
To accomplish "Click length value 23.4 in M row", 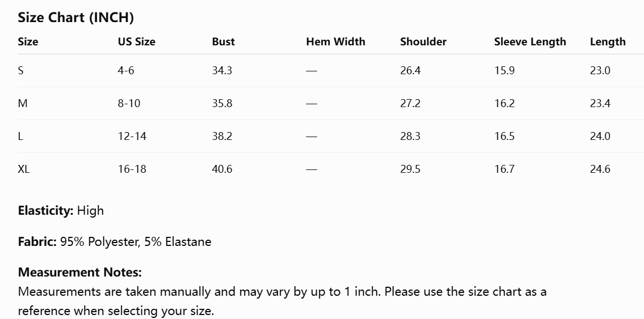I will pos(600,103).
